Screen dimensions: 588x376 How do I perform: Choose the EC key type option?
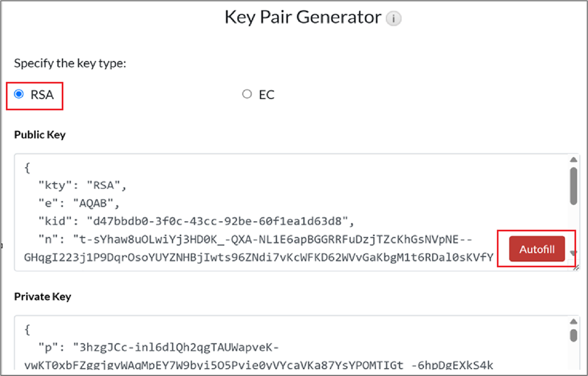(x=247, y=94)
